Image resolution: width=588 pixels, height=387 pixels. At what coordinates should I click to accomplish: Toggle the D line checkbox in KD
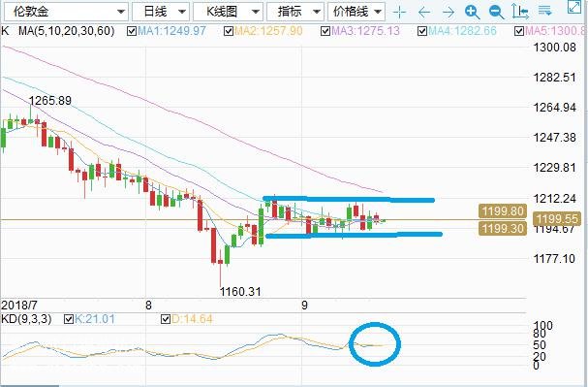point(166,319)
